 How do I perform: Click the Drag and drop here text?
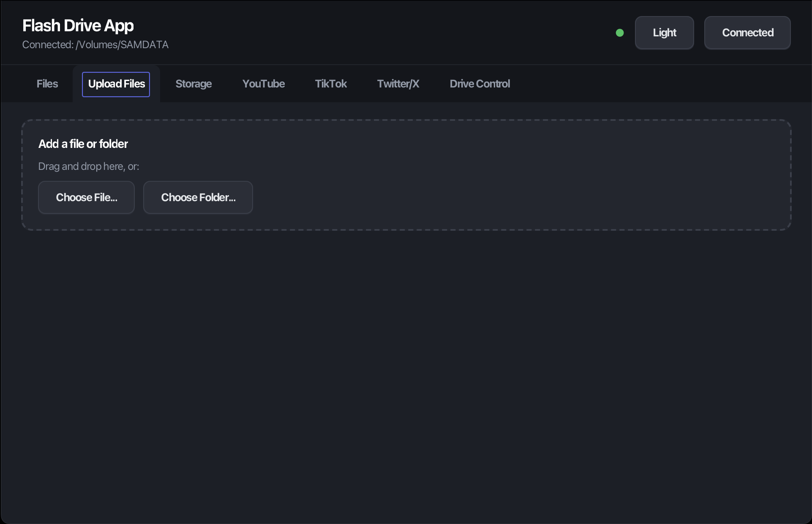(88, 166)
